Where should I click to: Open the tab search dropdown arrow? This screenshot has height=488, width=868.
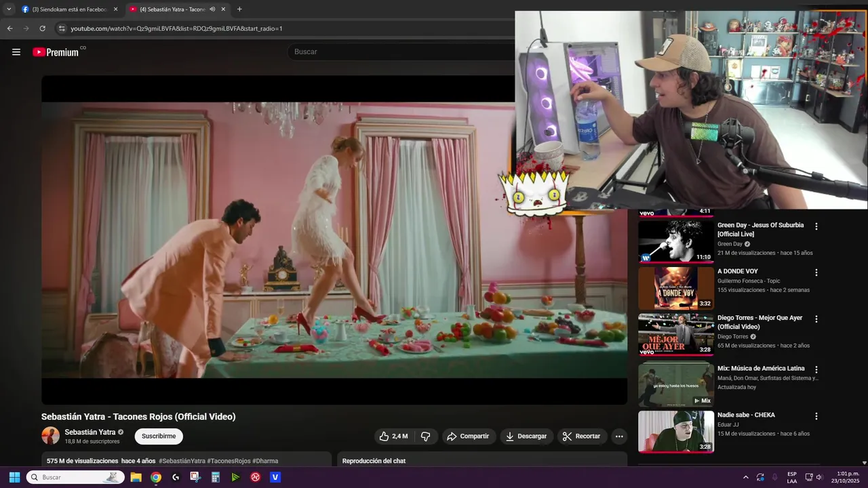(9, 9)
